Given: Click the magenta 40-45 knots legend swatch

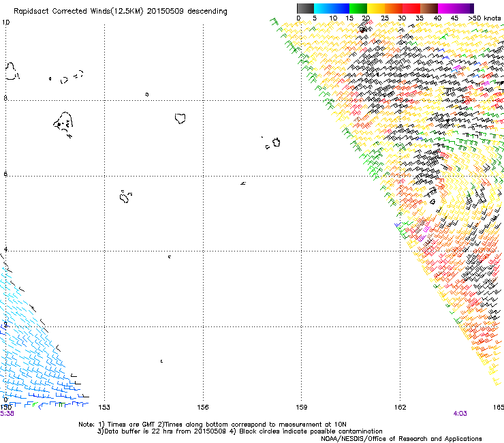Looking at the screenshot, I should pos(447,8).
